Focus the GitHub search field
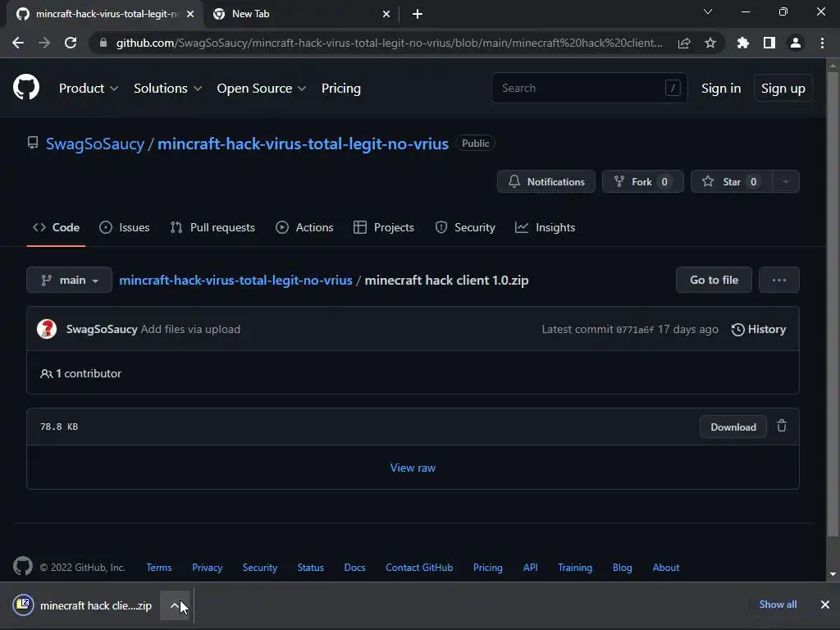840x630 pixels. coord(589,88)
